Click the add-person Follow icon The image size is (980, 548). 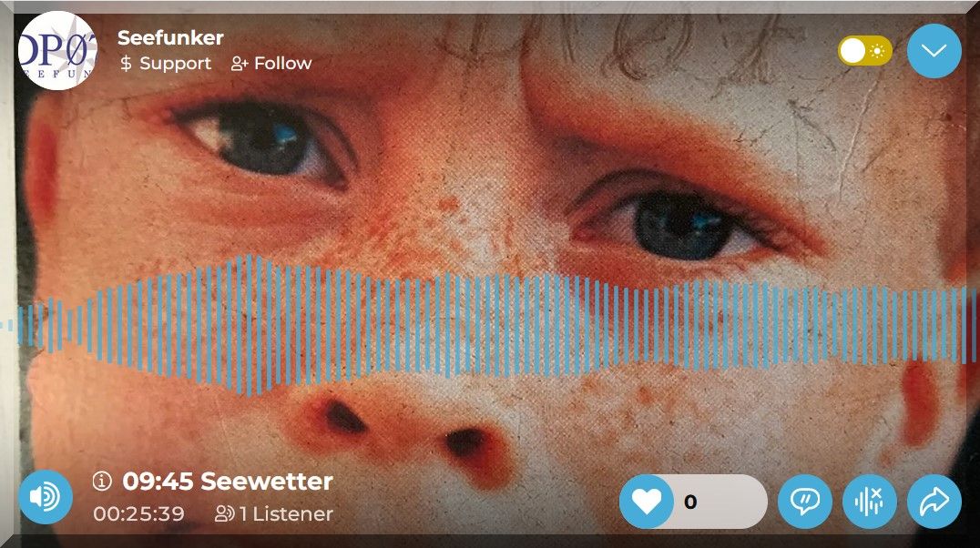[x=240, y=63]
